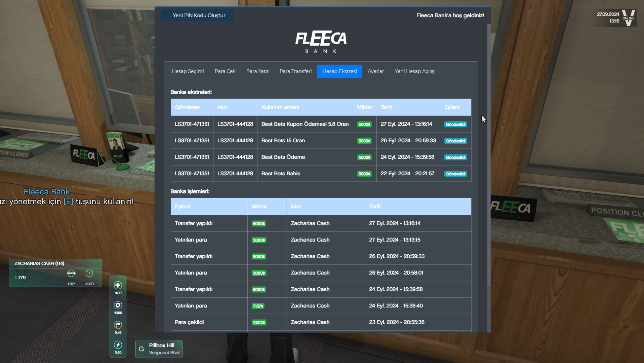The image size is (644, 363).
Task: Click the Yeni PIN Kodu Oluştur button
Action: tap(198, 15)
